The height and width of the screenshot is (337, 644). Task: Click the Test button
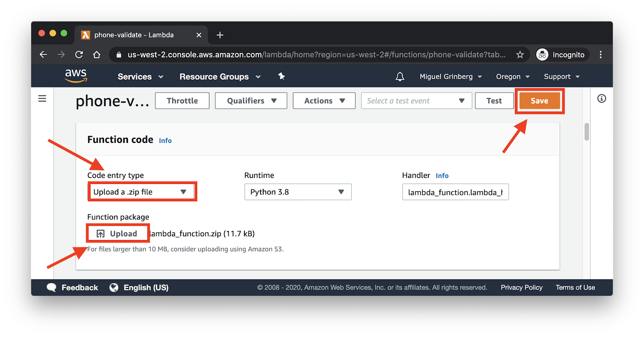(x=494, y=101)
